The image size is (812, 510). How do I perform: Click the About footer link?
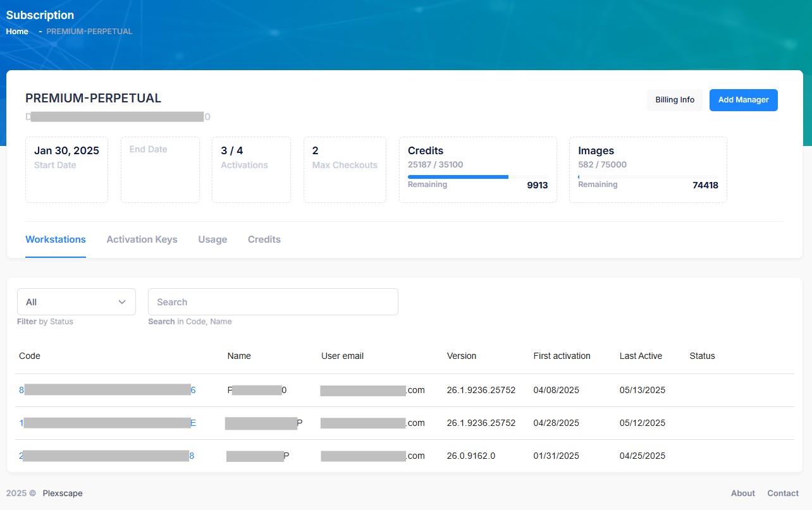743,493
